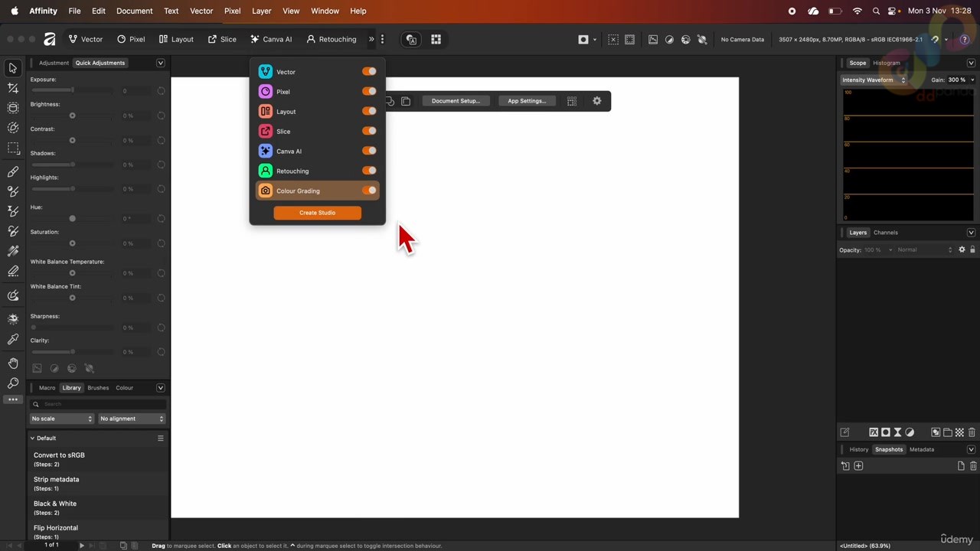The height and width of the screenshot is (551, 980).
Task: Click the deselect marquee icon in toolbar
Action: pos(613,39)
